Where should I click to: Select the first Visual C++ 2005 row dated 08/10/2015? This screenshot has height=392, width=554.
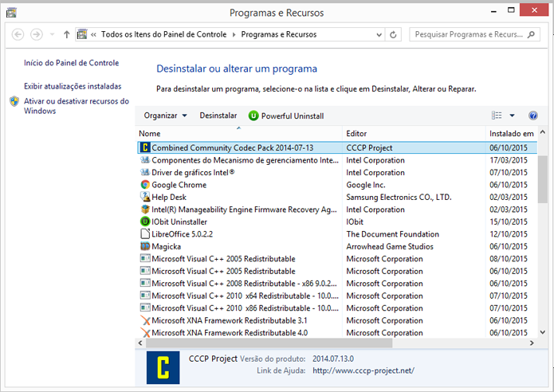[x=337, y=258]
